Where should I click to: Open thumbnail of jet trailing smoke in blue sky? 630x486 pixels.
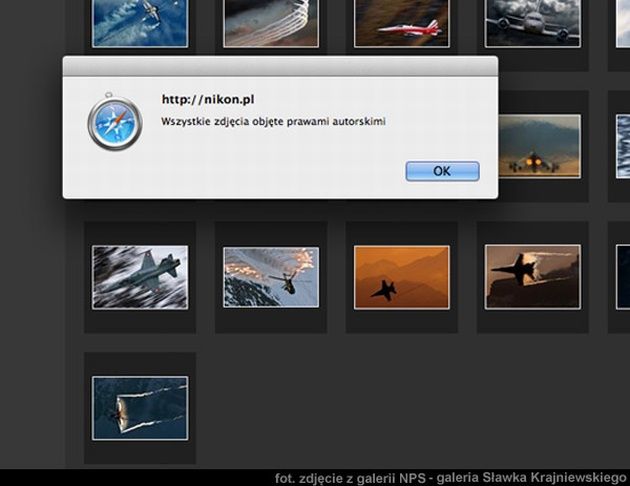coord(140,23)
